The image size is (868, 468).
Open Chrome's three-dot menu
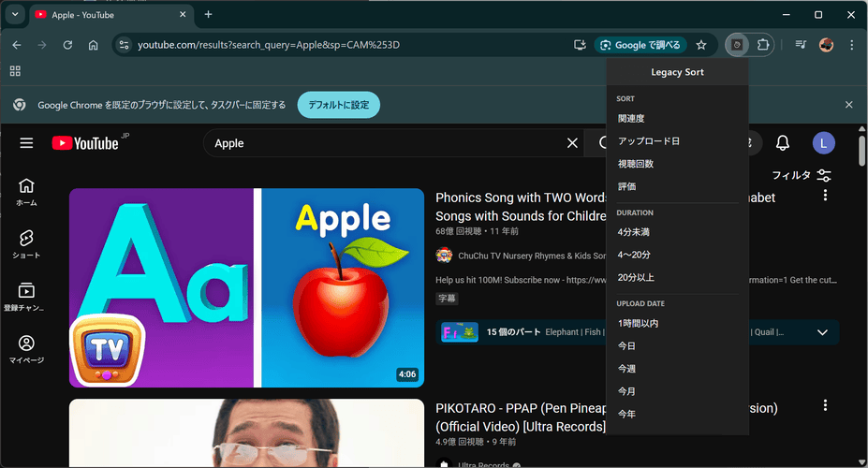tap(851, 45)
